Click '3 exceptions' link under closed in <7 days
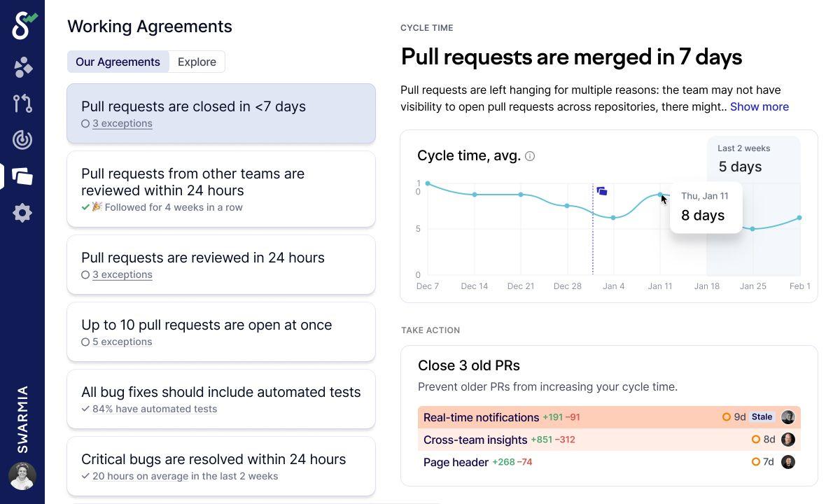The width and height of the screenshot is (840, 504). coord(122,123)
